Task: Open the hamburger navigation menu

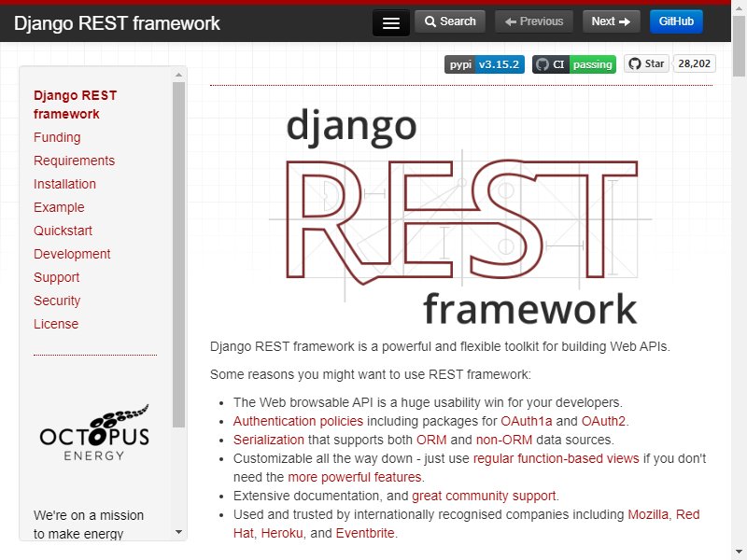Action: click(x=390, y=22)
